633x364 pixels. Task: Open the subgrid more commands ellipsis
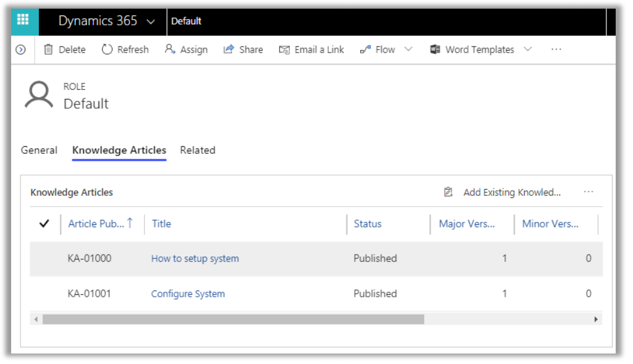tap(588, 192)
